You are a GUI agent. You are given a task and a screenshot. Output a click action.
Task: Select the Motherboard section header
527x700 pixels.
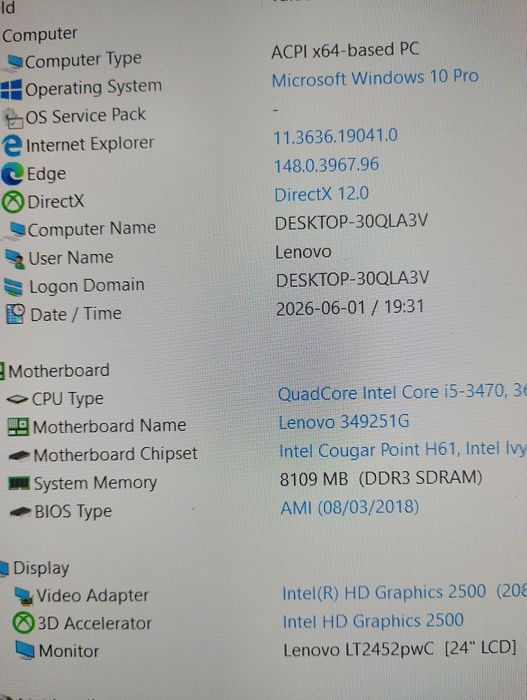coord(59,371)
